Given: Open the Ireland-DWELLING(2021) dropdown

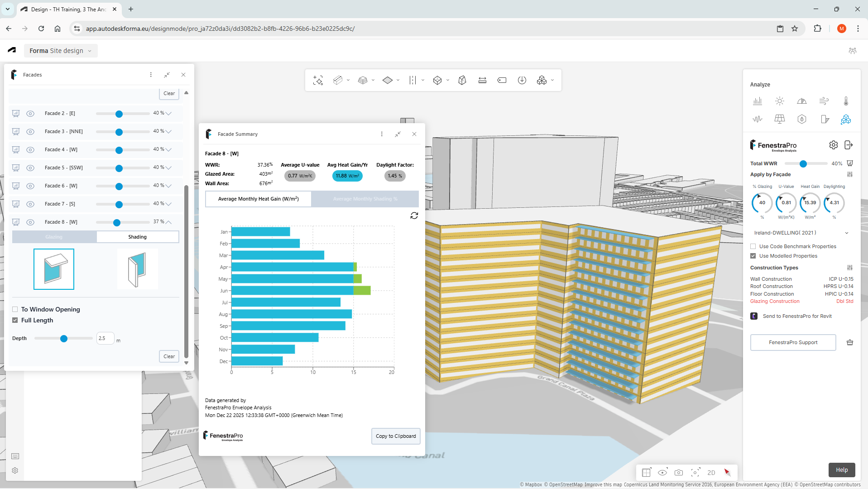Looking at the screenshot, I should click(801, 233).
